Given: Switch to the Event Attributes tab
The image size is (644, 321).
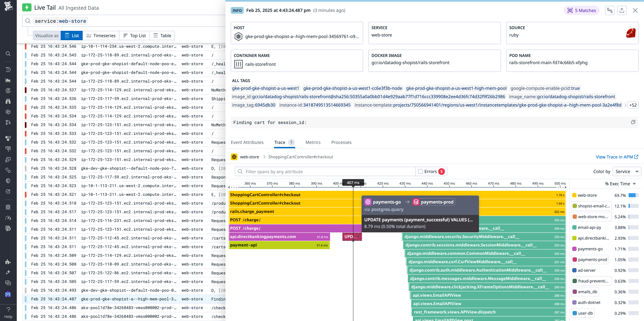Looking at the screenshot, I should pos(247,142).
